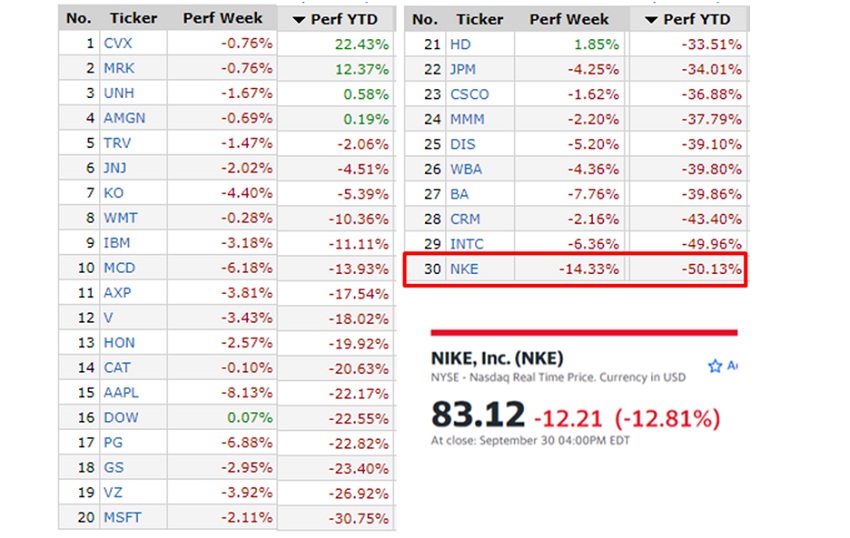The width and height of the screenshot is (850, 538).
Task: Click the 'At close: September 30' timestamp
Action: 530,440
